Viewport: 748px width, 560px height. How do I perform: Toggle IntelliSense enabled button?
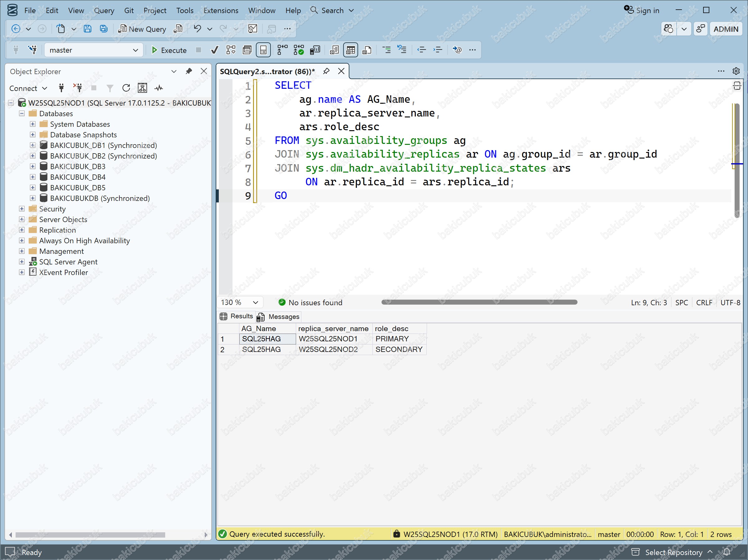click(x=263, y=50)
